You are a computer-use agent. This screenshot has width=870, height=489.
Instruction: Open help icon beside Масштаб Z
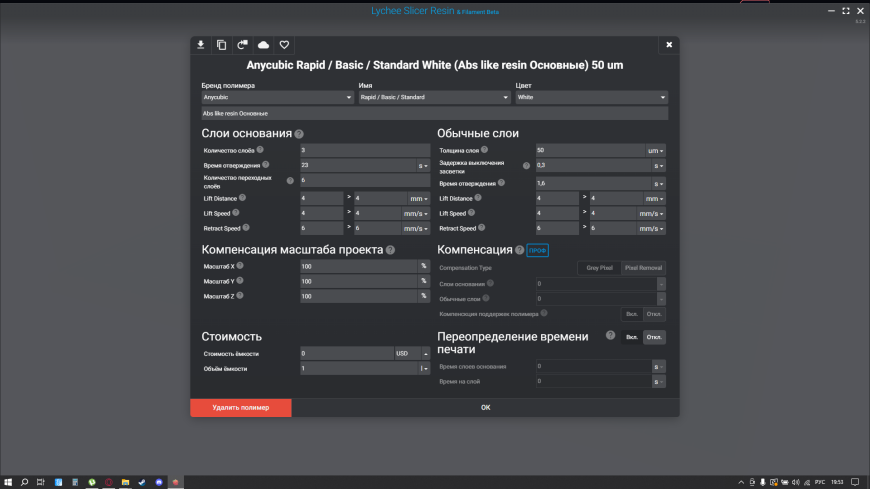pyautogui.click(x=240, y=296)
